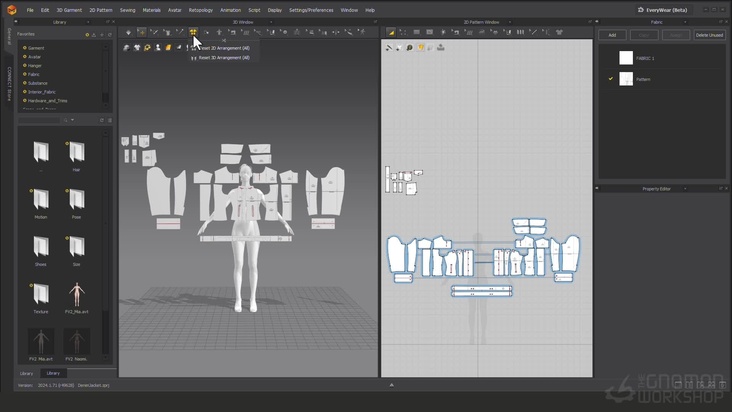Click the Add fabric button

pos(612,35)
